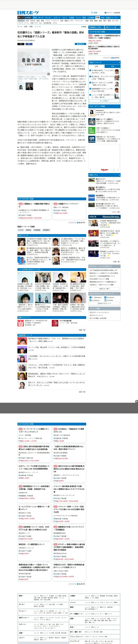Go to the home icon tab

(21, 18)
